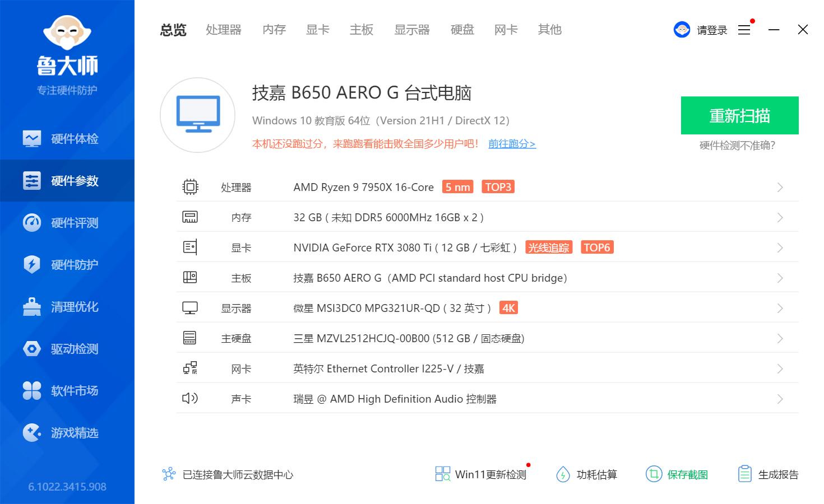Viewport: 824px width, 504px height.
Task: Run Win11更新检测 update check
Action: (x=480, y=474)
